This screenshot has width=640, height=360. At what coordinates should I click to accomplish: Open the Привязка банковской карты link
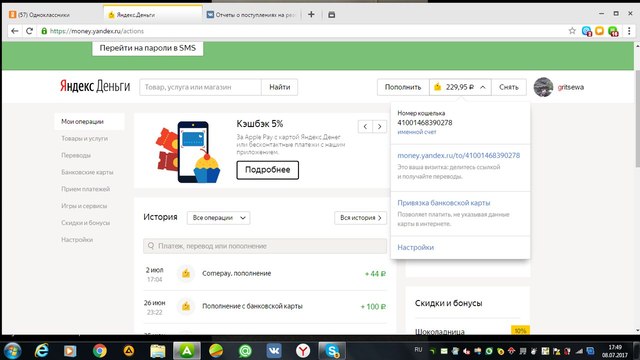[444, 202]
